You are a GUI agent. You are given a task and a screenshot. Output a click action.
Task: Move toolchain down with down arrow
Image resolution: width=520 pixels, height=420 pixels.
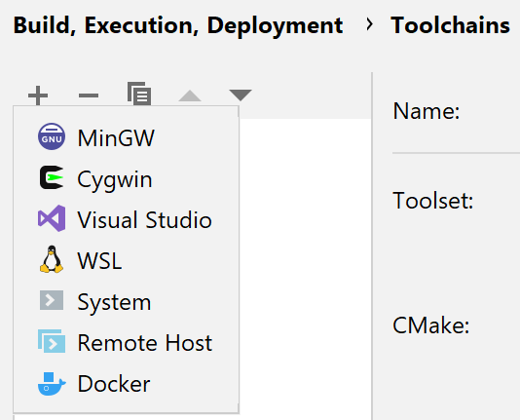(x=241, y=95)
